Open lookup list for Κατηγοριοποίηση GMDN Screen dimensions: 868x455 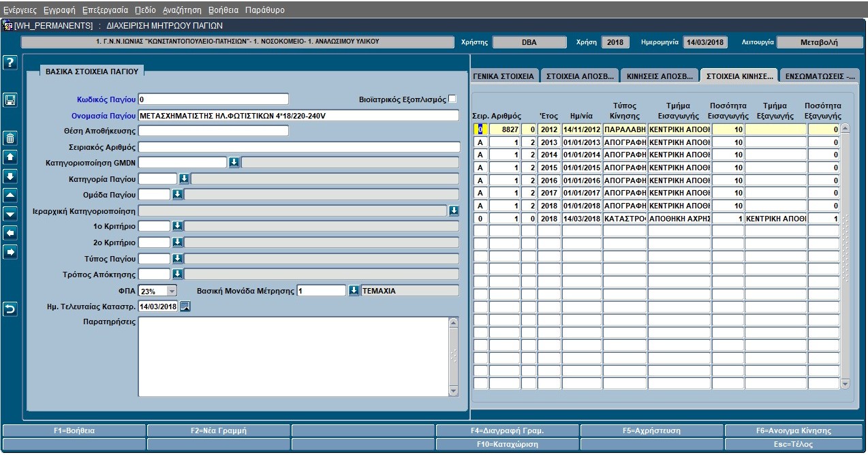tap(234, 162)
